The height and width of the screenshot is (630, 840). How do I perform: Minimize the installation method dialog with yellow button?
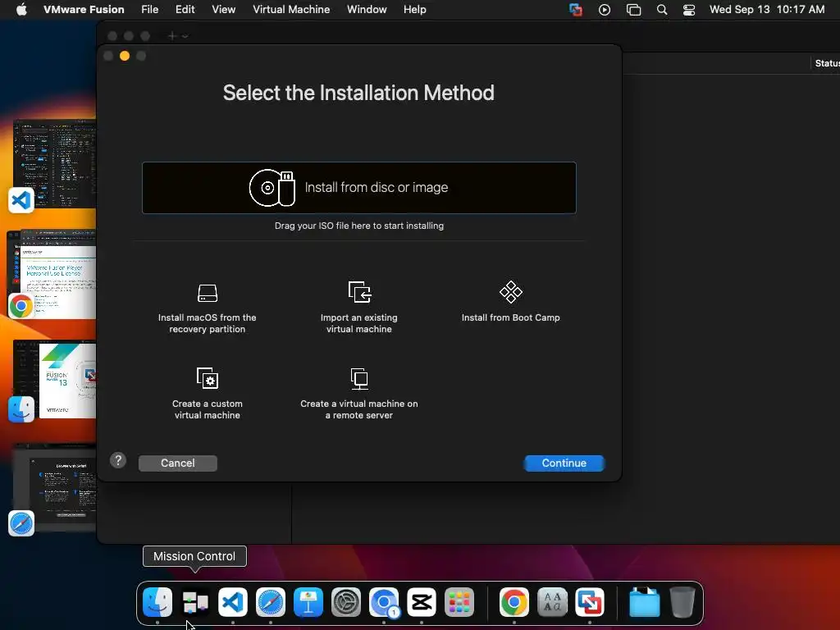(x=125, y=56)
